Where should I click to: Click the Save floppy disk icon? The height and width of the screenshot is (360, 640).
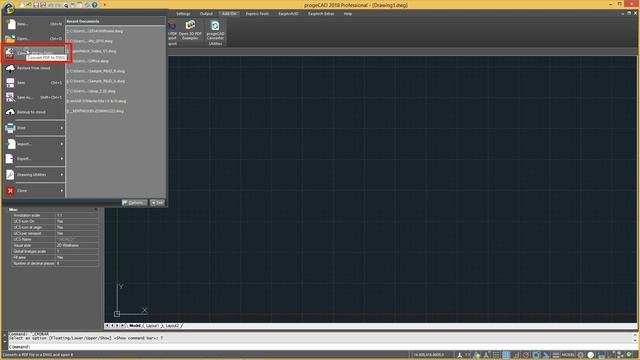point(10,83)
